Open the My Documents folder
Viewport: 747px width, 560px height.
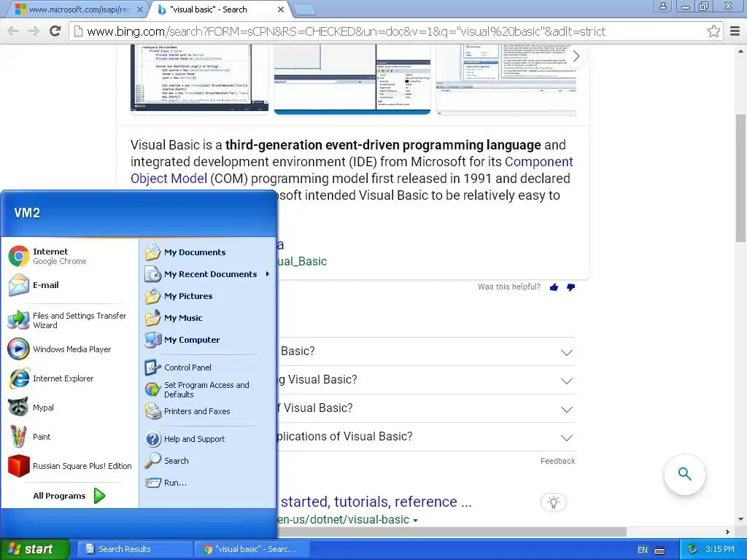point(186,252)
